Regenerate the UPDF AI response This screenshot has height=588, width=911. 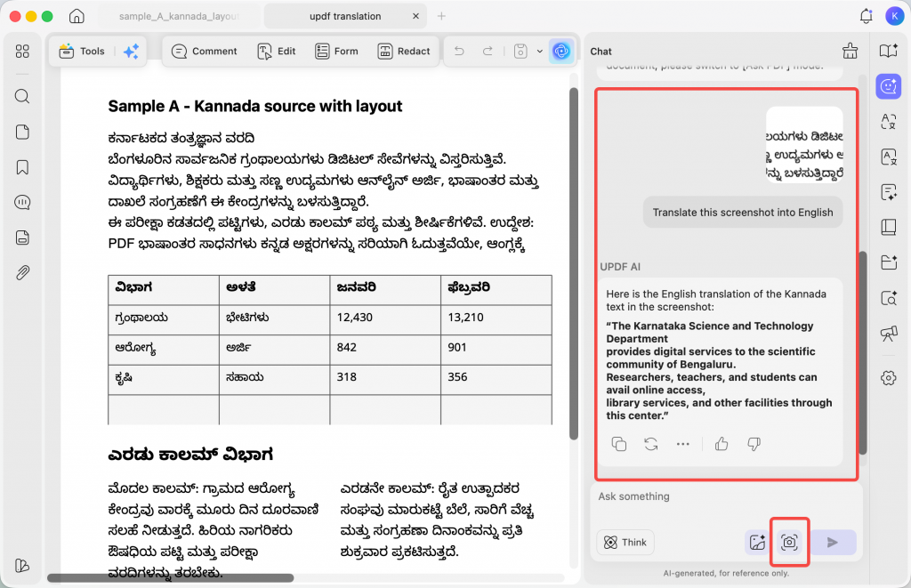[x=650, y=445]
